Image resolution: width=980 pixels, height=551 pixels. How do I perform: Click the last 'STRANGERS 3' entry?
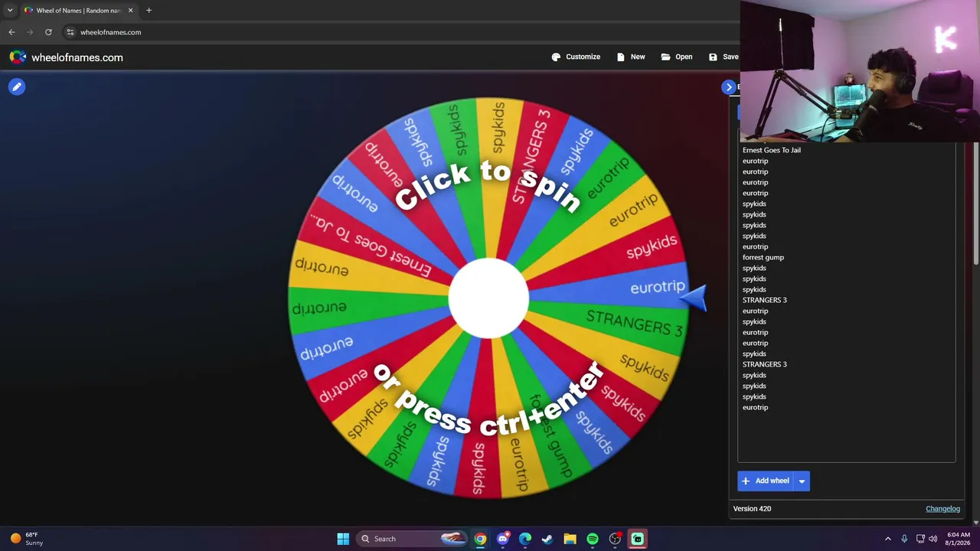point(765,364)
